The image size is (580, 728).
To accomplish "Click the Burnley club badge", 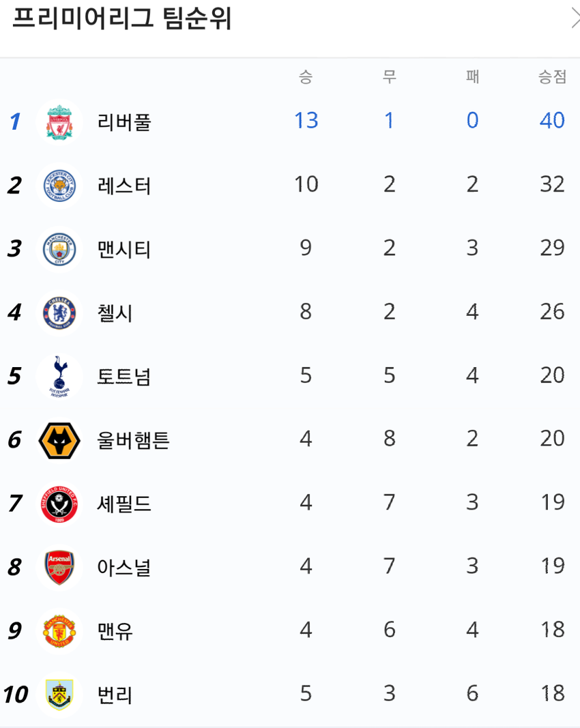I will coord(59,695).
